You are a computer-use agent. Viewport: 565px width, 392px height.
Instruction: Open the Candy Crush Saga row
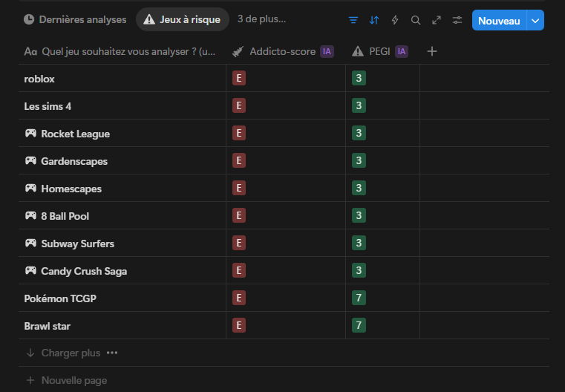83,271
